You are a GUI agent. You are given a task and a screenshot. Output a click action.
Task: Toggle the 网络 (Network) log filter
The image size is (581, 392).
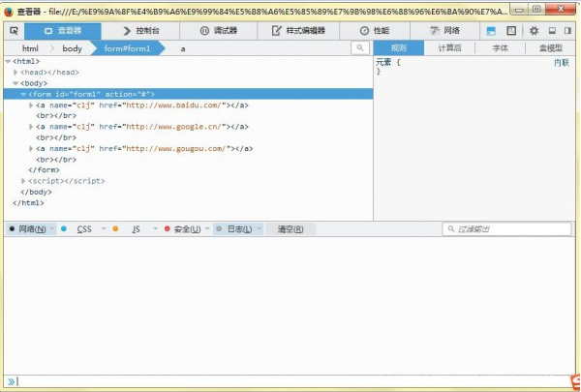pos(29,229)
